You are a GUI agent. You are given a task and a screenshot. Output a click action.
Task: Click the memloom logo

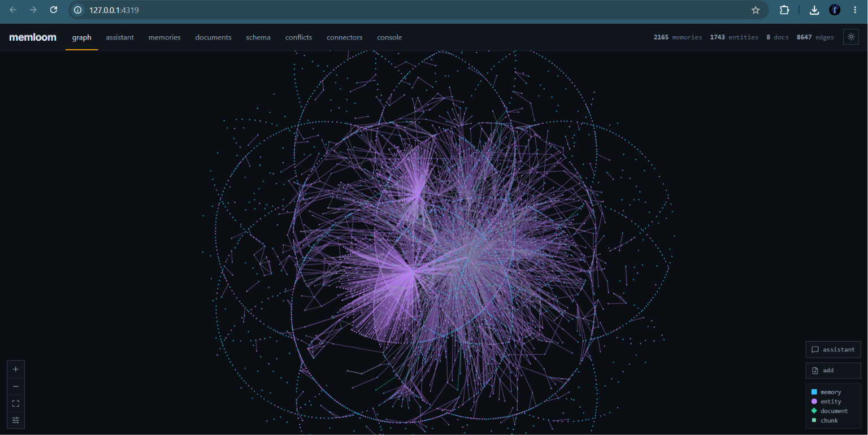coord(33,37)
